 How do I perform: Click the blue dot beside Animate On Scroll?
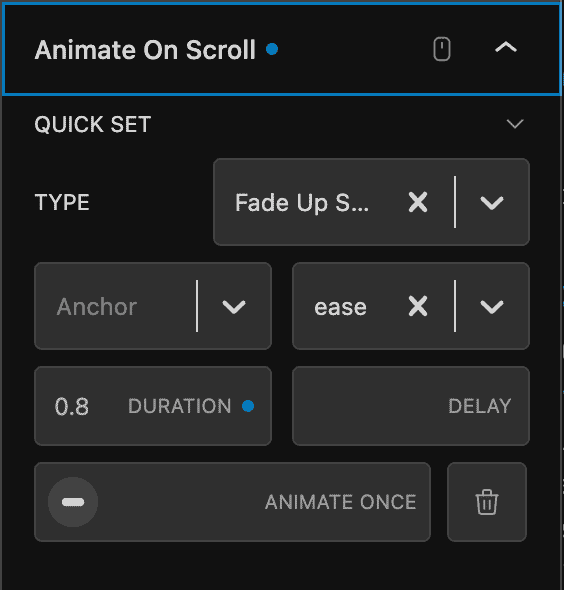tap(272, 49)
